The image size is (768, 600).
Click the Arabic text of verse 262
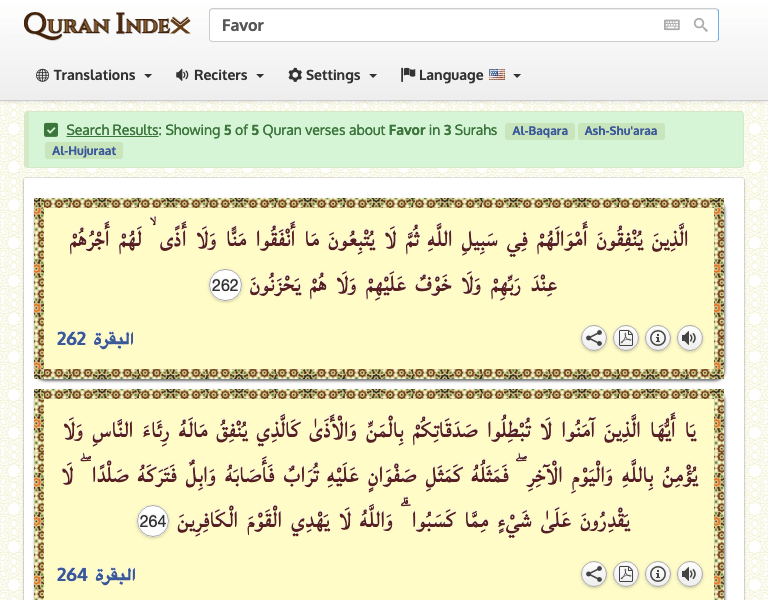(x=379, y=262)
